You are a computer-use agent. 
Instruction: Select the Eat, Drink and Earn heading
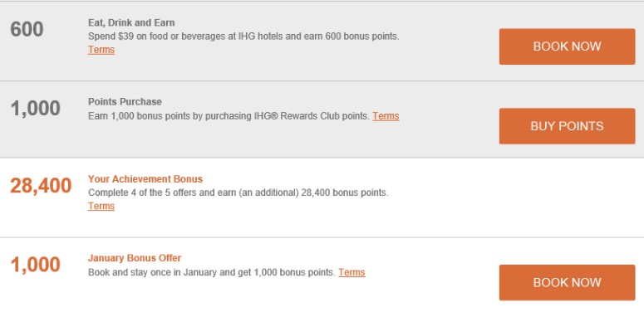click(x=131, y=23)
